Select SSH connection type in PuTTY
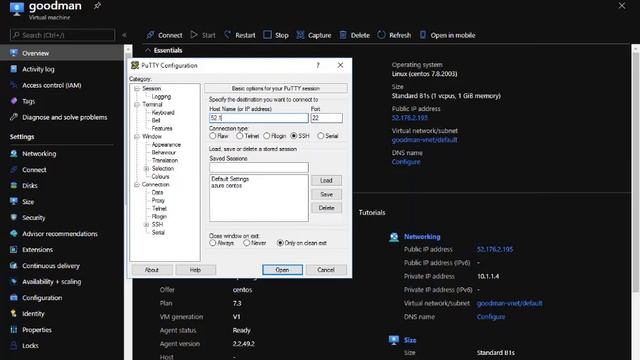The image size is (640, 360). [x=294, y=136]
